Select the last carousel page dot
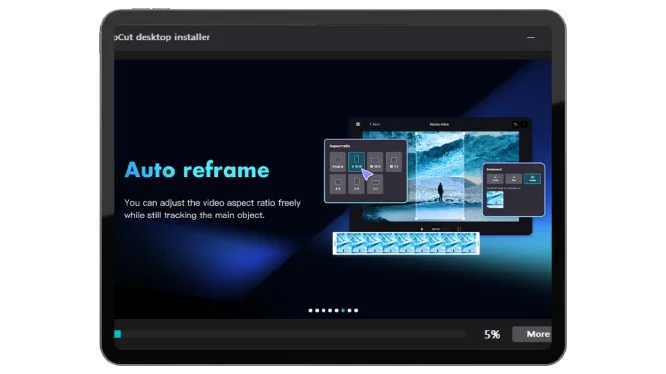Screen dimensions: 666x374 tap(356, 310)
